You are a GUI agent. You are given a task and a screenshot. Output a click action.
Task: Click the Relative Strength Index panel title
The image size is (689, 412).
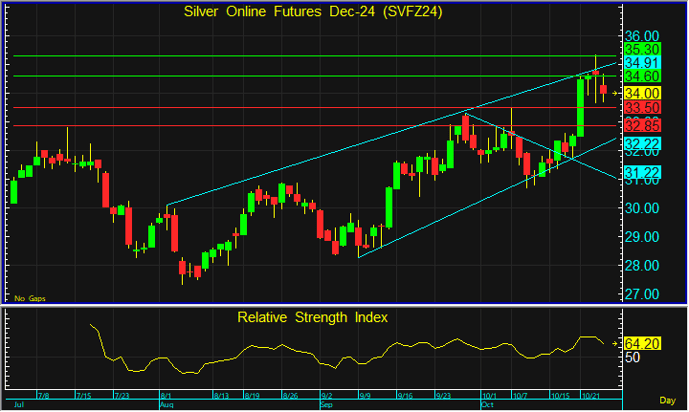coord(312,317)
